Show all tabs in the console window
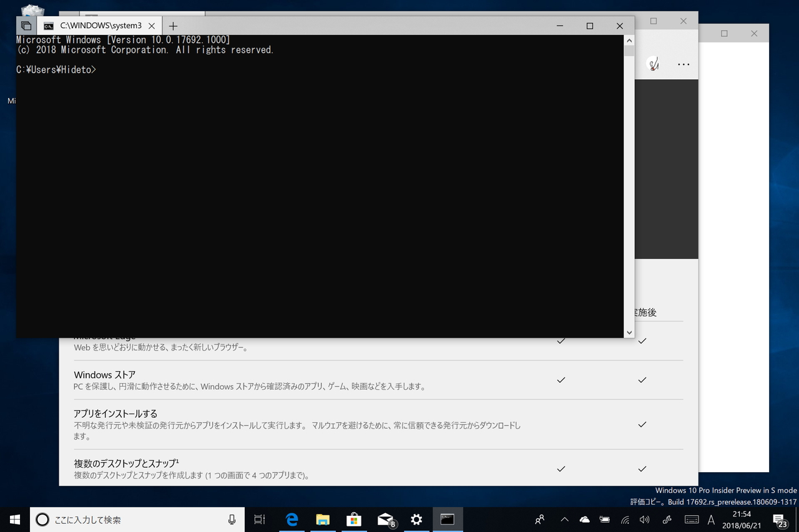 [x=26, y=26]
